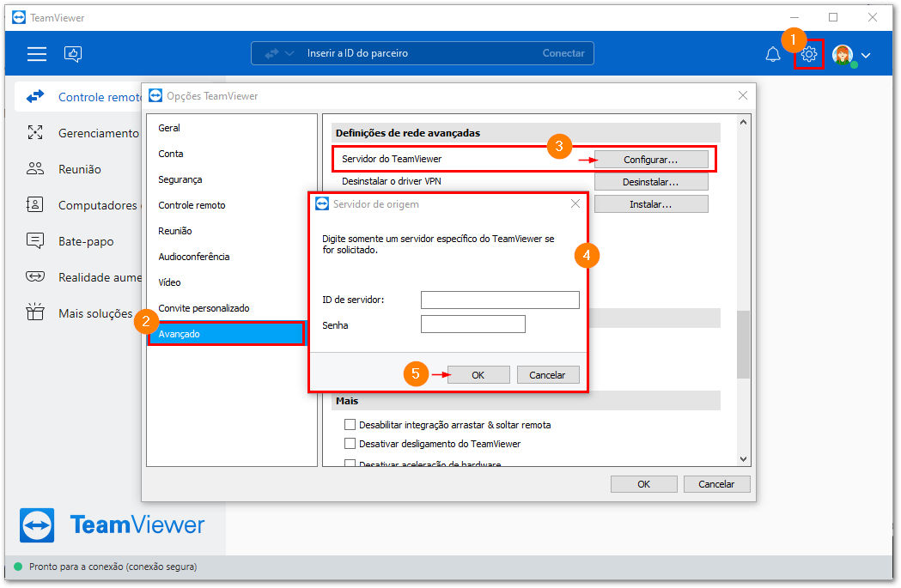
Task: Confirm with OK in Servidor de origem dialog
Action: point(478,375)
